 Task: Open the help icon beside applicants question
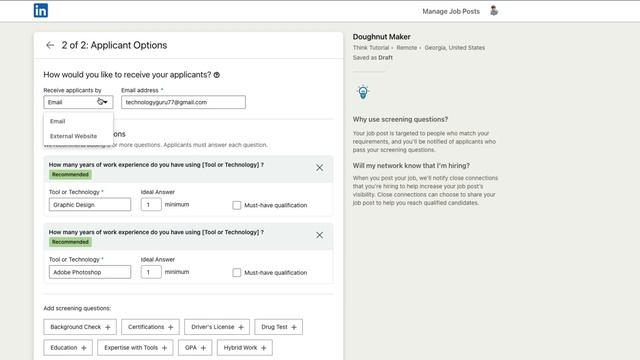tap(217, 75)
